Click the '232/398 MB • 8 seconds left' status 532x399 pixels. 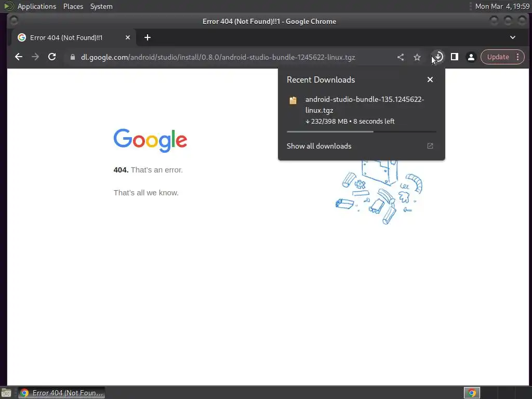point(350,122)
